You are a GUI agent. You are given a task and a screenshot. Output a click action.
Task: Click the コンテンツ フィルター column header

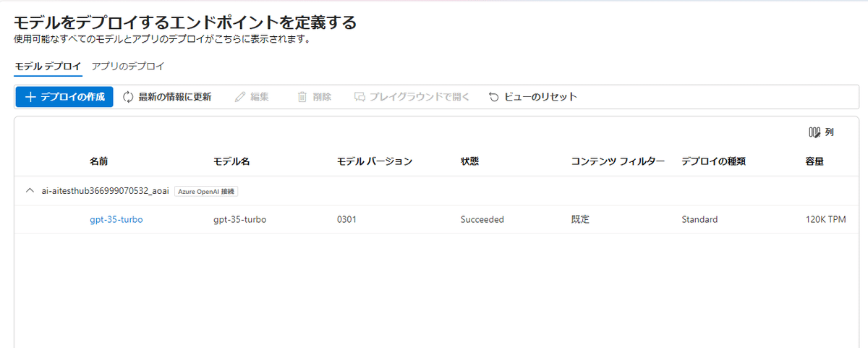pyautogui.click(x=618, y=161)
